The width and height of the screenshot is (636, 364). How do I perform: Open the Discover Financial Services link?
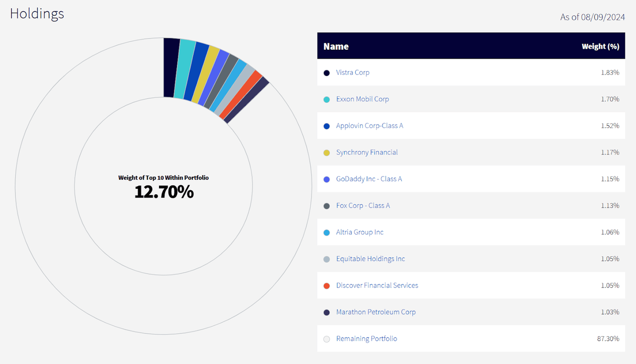(377, 286)
